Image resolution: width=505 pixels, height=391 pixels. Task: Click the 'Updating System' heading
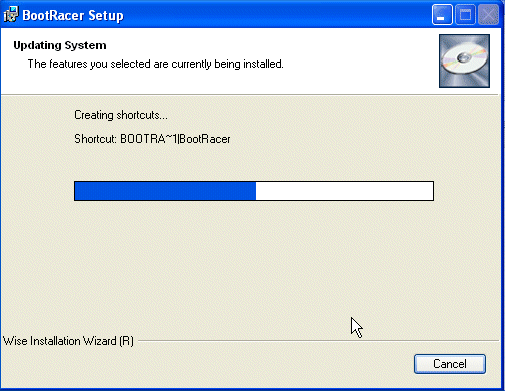pos(60,45)
